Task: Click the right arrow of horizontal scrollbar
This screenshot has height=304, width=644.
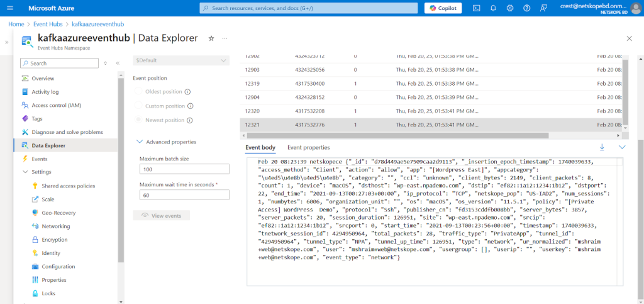Action: [619, 135]
